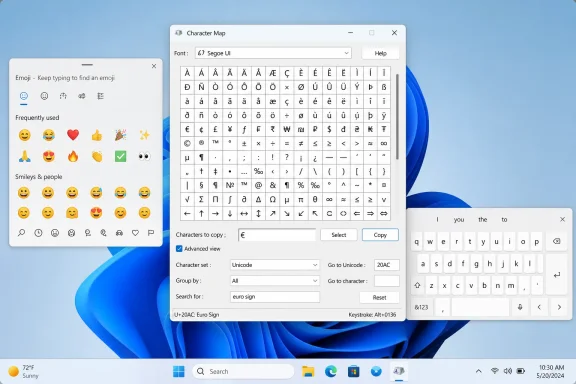Jump to travel car emoji category
The width and height of the screenshot is (576, 384).
click(x=119, y=233)
